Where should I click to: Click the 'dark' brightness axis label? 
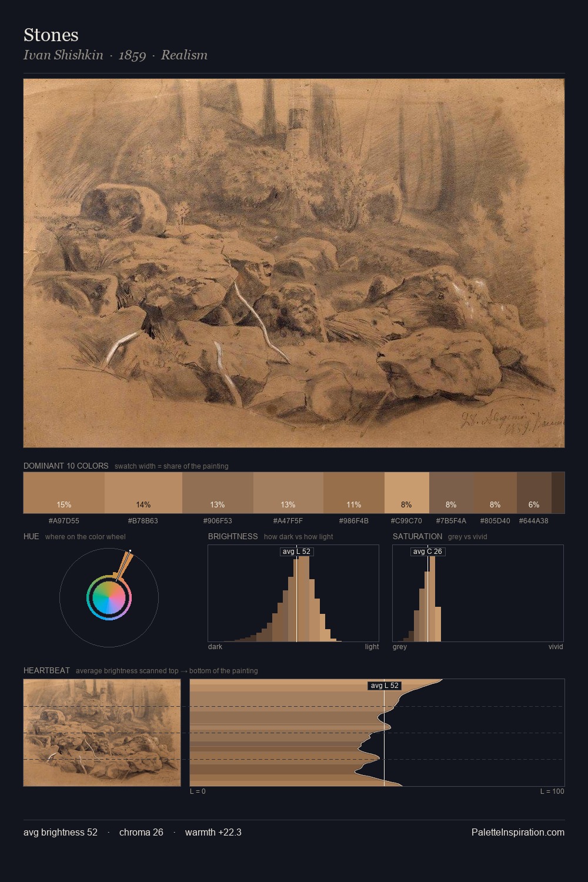pos(215,647)
